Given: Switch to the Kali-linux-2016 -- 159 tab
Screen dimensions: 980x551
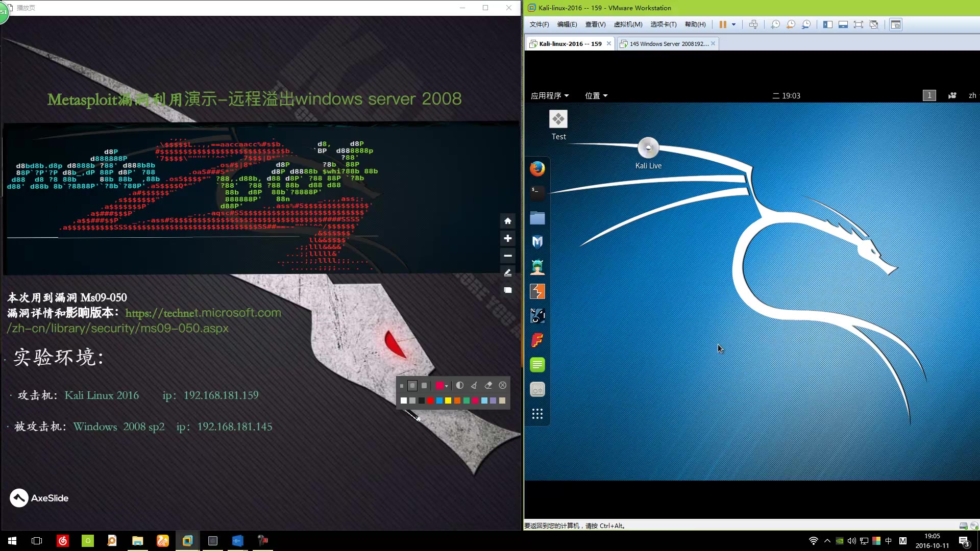Looking at the screenshot, I should 570,44.
